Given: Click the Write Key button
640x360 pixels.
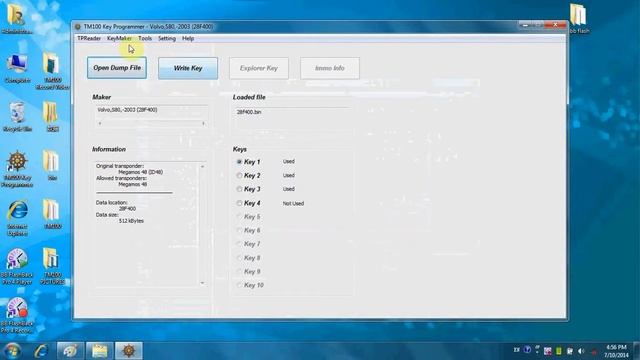Looking at the screenshot, I should pyautogui.click(x=188, y=68).
